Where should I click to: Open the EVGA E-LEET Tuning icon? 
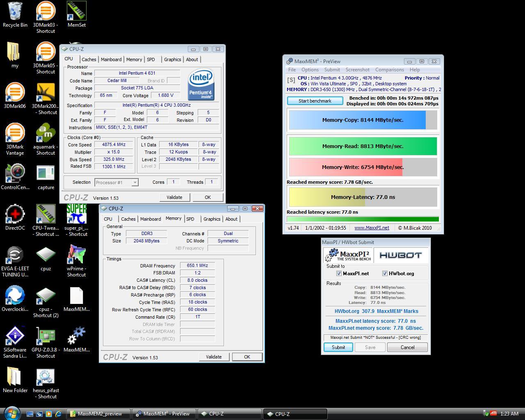click(x=15, y=261)
